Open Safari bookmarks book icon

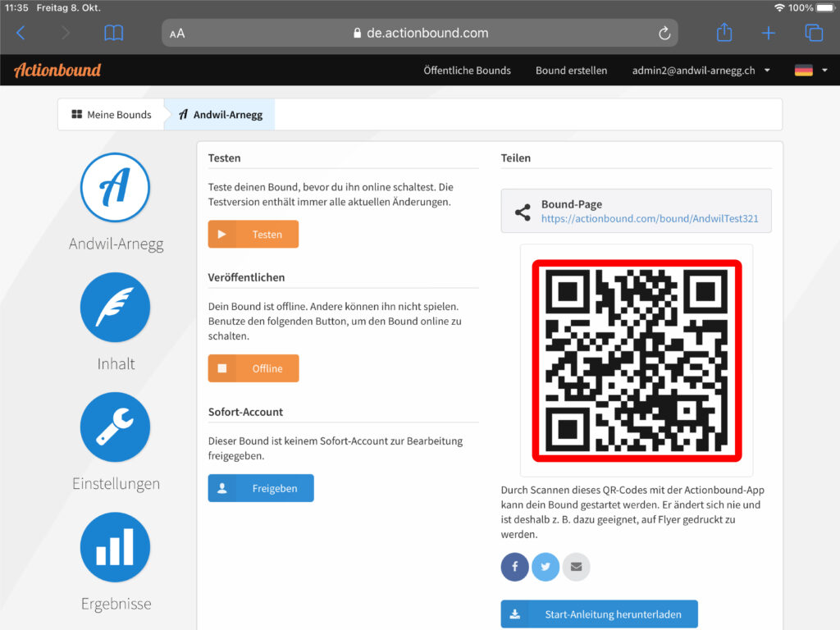pyautogui.click(x=114, y=33)
